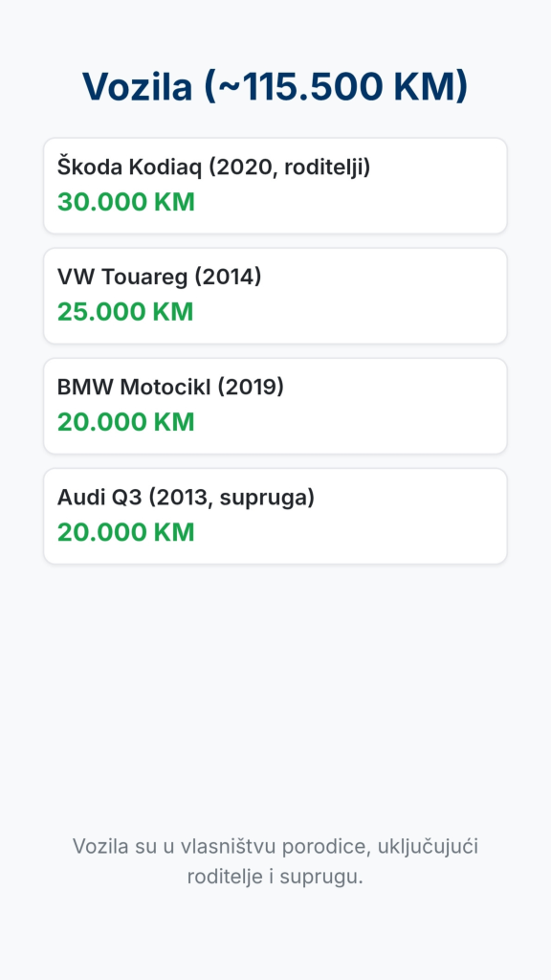Click the Vozila (~115.500 KM) heading

275,86
